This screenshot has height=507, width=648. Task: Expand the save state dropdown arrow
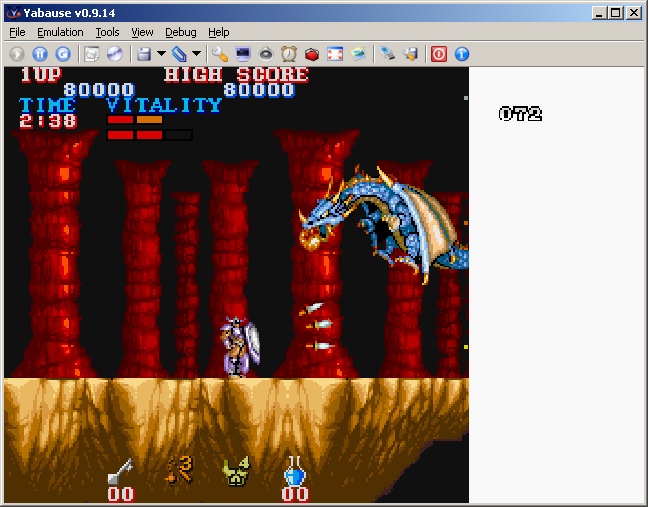[162, 54]
